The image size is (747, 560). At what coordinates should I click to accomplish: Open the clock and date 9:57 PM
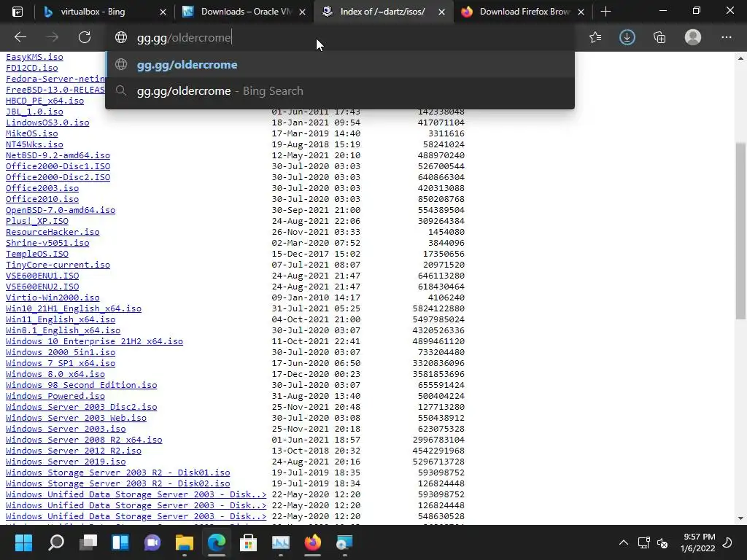pyautogui.click(x=698, y=542)
